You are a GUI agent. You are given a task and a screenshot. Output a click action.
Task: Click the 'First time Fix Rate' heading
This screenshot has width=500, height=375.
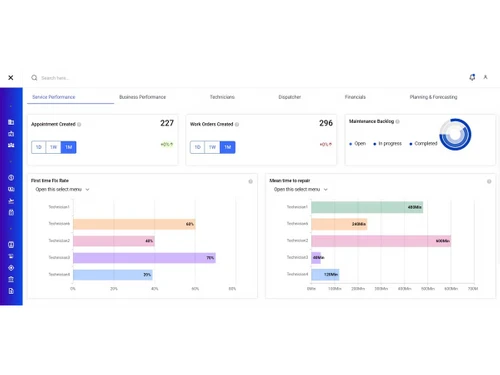point(50,181)
